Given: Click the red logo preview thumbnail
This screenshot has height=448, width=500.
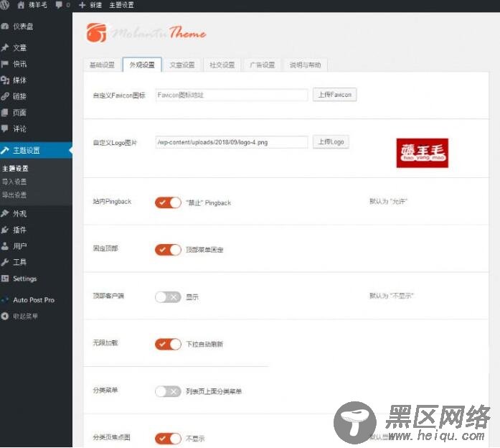Looking at the screenshot, I should 423,153.
